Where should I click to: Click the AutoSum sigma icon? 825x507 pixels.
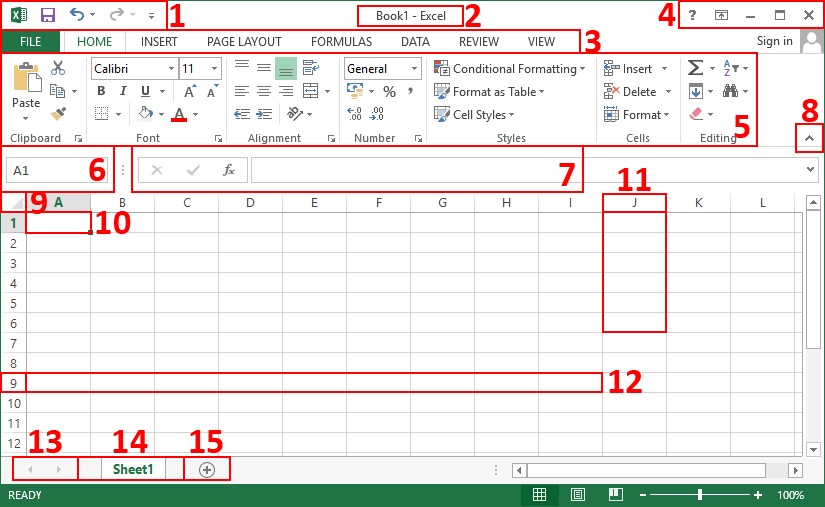coord(696,68)
